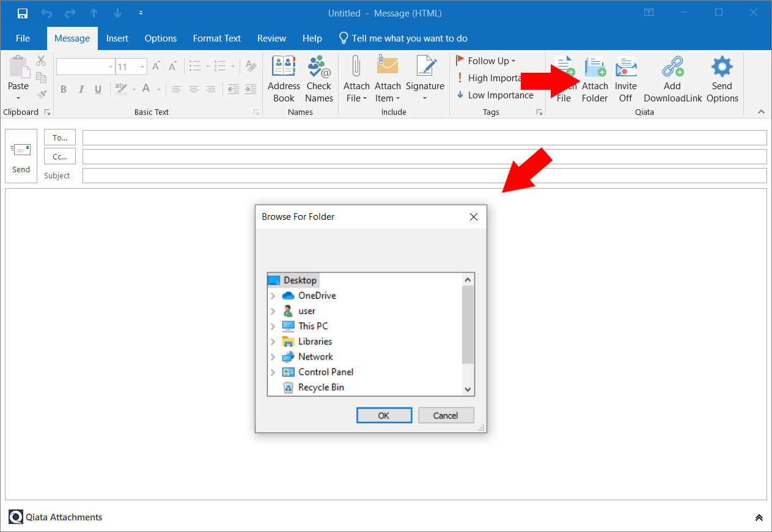772x532 pixels.
Task: Open Qiata Send Options
Action: [721, 78]
